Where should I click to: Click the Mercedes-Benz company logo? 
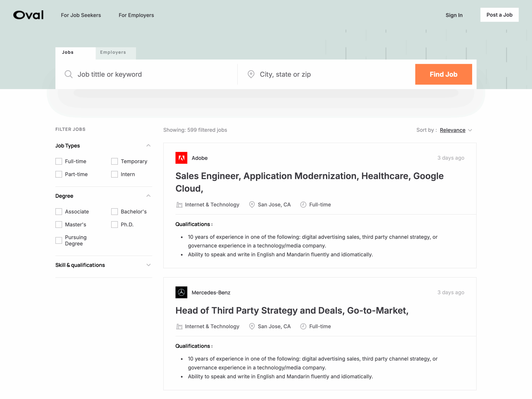(x=181, y=292)
